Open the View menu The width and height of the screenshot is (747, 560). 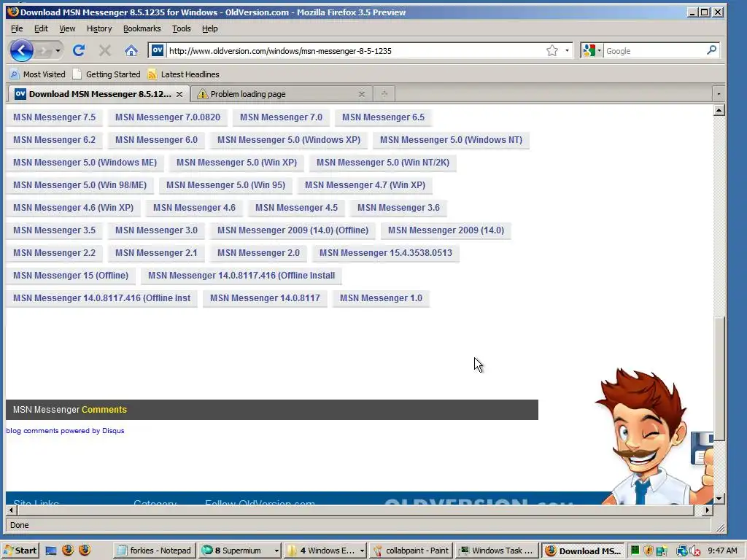pos(67,28)
